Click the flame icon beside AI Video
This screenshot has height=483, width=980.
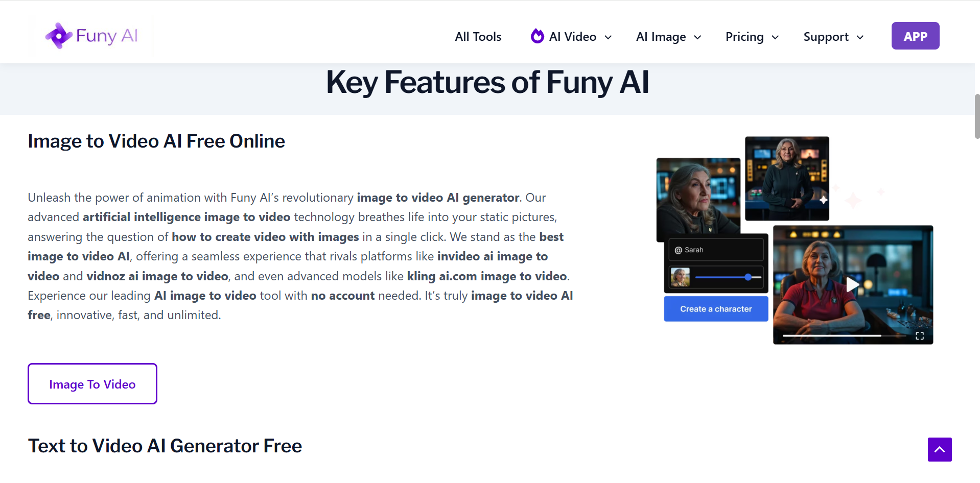[x=537, y=36]
